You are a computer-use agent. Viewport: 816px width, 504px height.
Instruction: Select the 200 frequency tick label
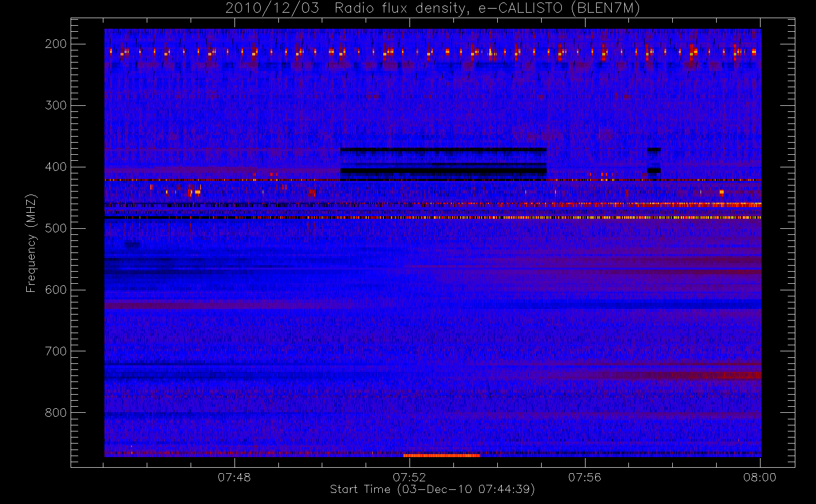56,44
